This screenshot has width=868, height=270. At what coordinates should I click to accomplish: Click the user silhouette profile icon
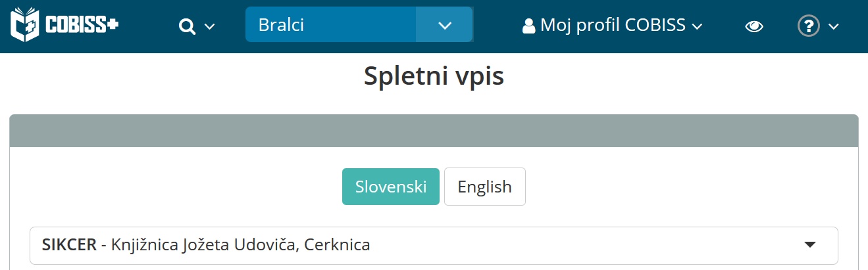528,26
